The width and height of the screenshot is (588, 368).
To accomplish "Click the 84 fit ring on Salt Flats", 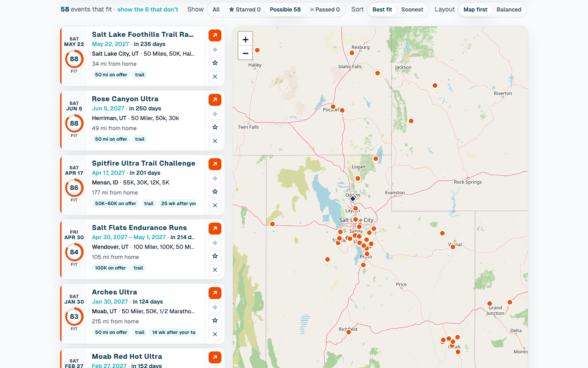I will coord(74,252).
